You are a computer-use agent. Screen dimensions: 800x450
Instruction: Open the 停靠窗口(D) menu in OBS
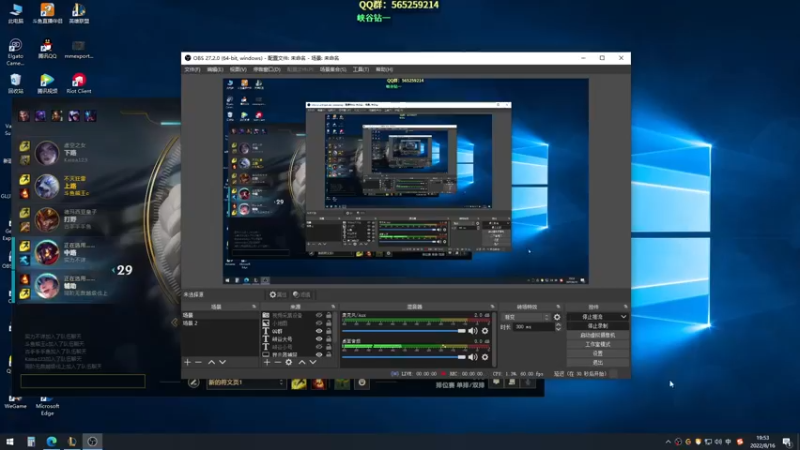[x=267, y=69]
